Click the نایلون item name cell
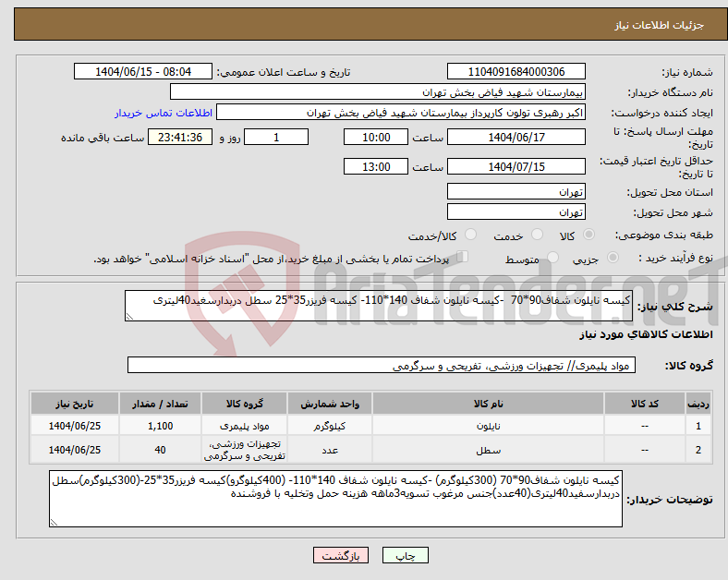This screenshot has height=580, width=728. (x=488, y=426)
